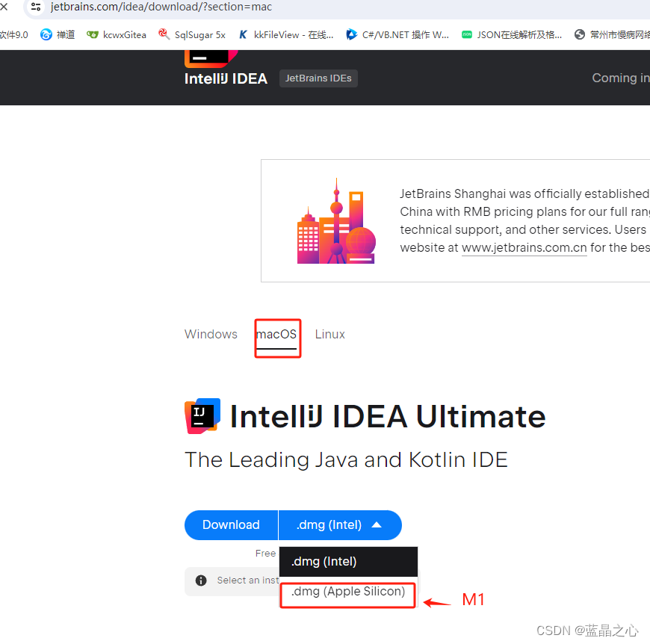This screenshot has height=644, width=650.
Task: Click the IntelliJ IDEA header title
Action: [x=226, y=78]
